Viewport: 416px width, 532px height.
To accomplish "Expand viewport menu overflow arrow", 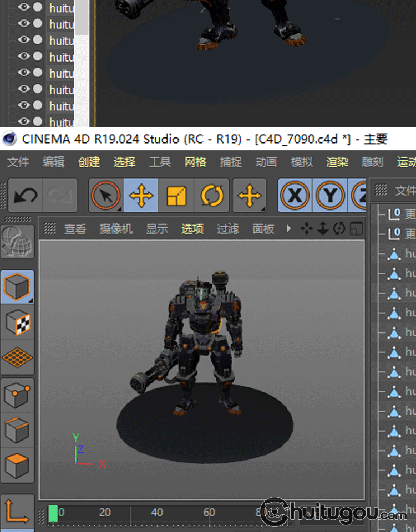I will click(x=288, y=228).
